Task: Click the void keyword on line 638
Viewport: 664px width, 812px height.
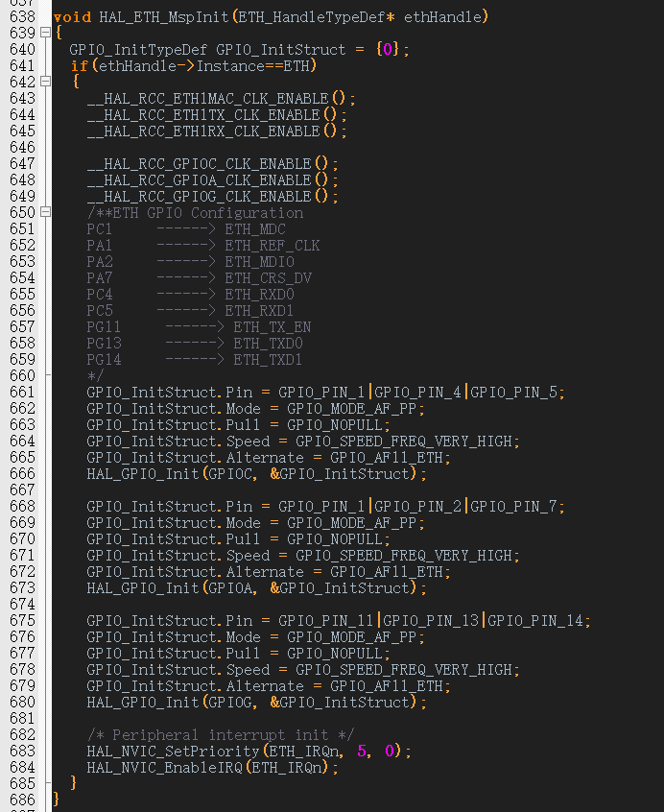Action: tap(72, 17)
